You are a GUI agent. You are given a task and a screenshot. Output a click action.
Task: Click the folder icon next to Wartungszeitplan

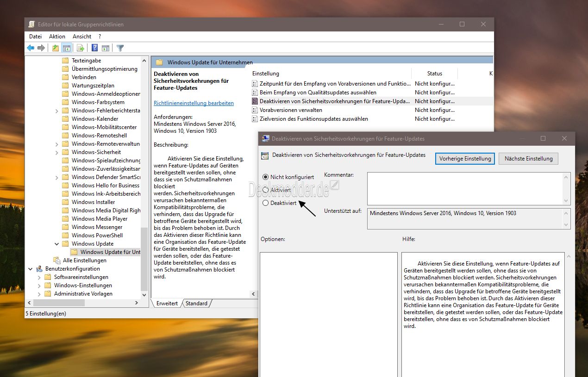coord(65,86)
